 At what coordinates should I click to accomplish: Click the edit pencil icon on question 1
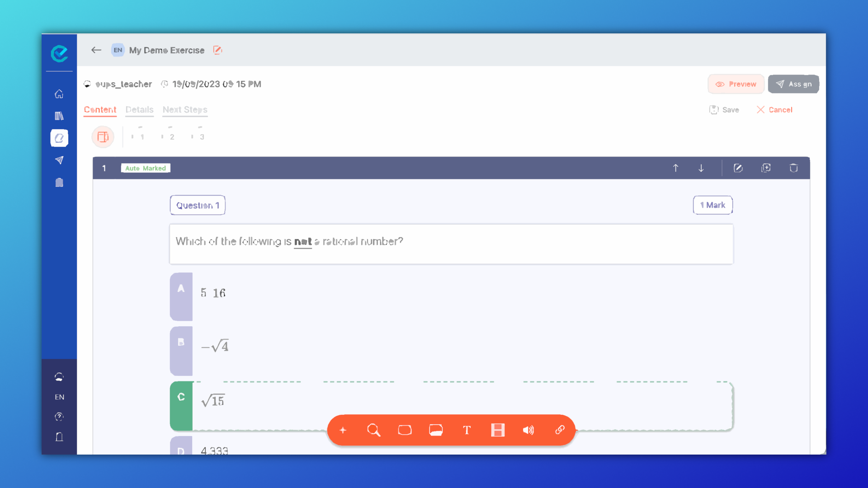pyautogui.click(x=738, y=168)
